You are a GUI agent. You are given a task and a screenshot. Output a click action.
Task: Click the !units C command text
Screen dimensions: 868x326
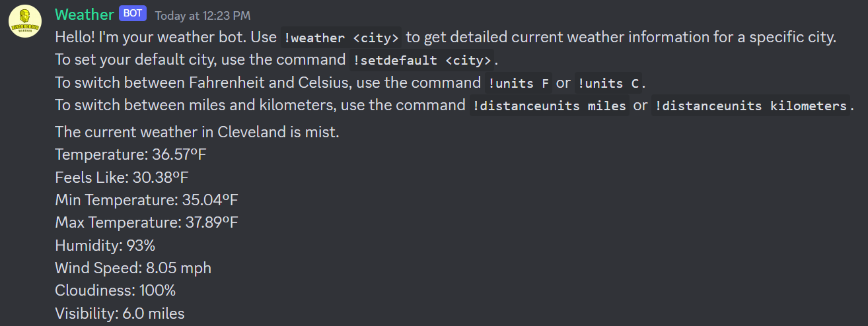point(608,83)
